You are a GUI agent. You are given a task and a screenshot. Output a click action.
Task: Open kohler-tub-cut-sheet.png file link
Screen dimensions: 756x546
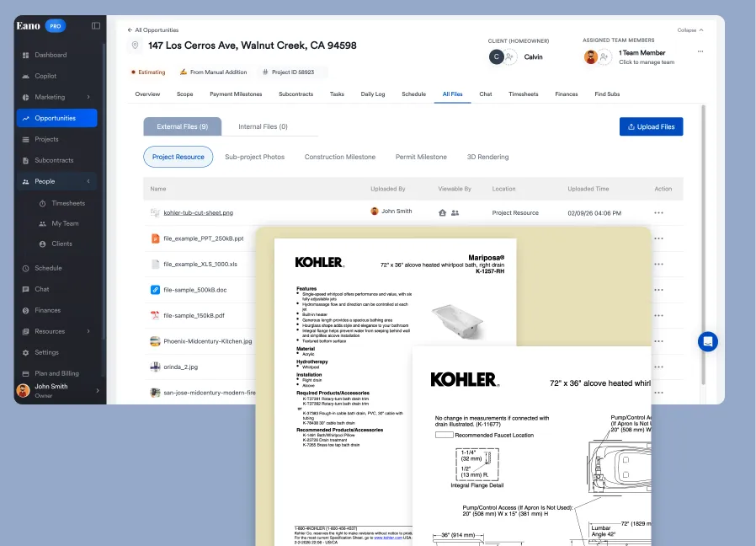[x=198, y=213]
